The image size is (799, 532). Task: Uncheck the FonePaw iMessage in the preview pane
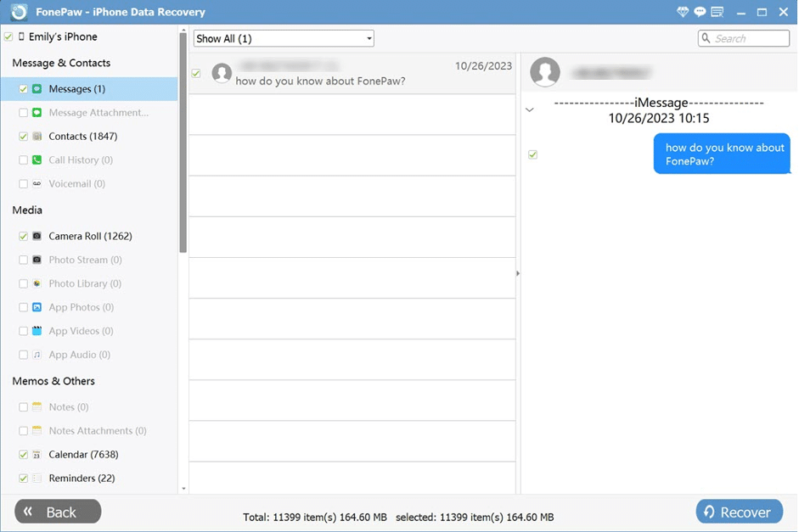[532, 154]
